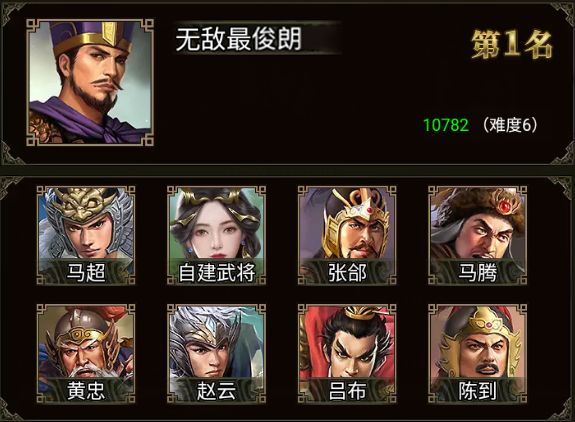Image resolution: width=575 pixels, height=422 pixels.
Task: Choose the 张郃 general portrait
Action: 347,235
